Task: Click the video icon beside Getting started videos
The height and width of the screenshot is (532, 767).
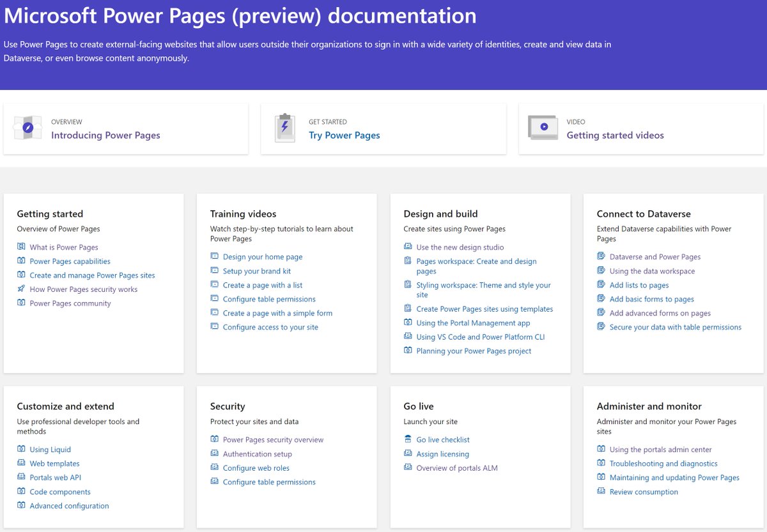Action: click(543, 127)
